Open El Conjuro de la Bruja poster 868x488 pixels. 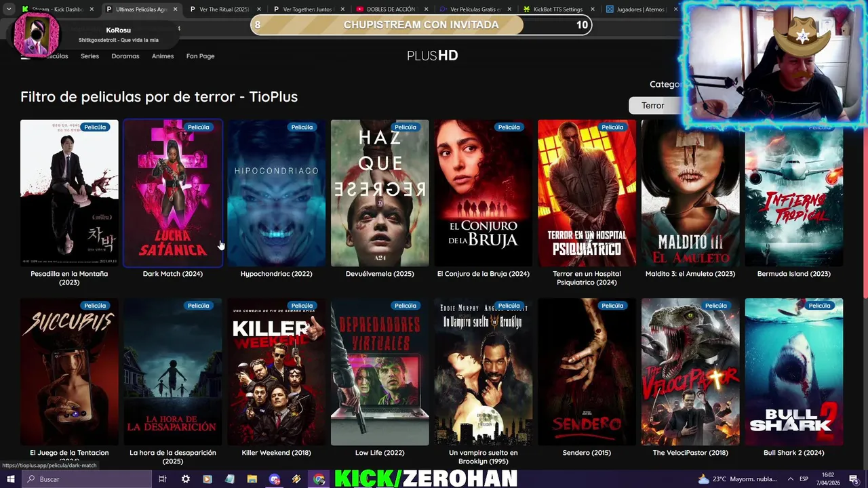(x=484, y=193)
